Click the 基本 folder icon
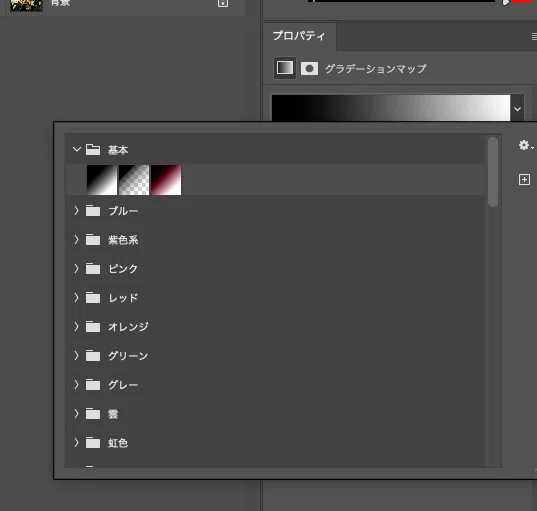 point(93,150)
